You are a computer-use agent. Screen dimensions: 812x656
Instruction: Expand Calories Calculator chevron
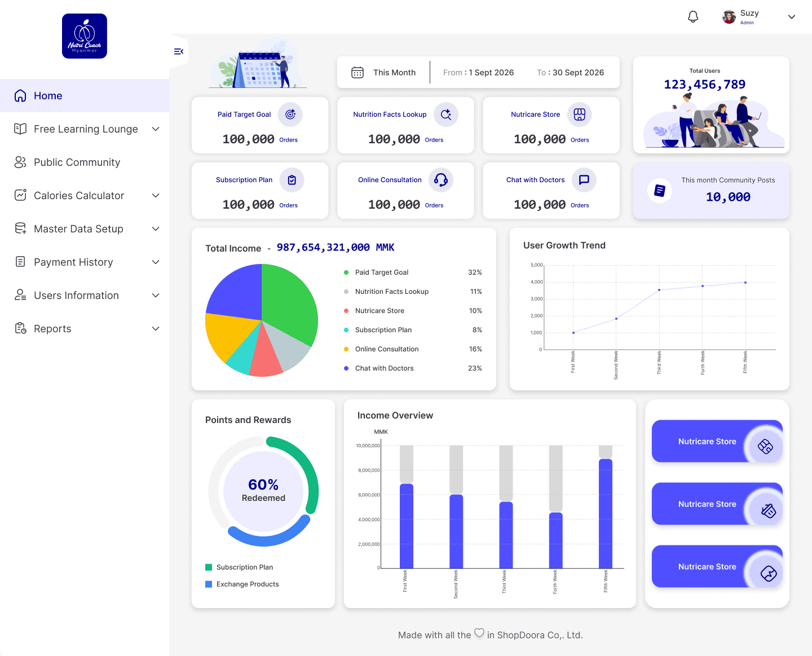(x=156, y=196)
